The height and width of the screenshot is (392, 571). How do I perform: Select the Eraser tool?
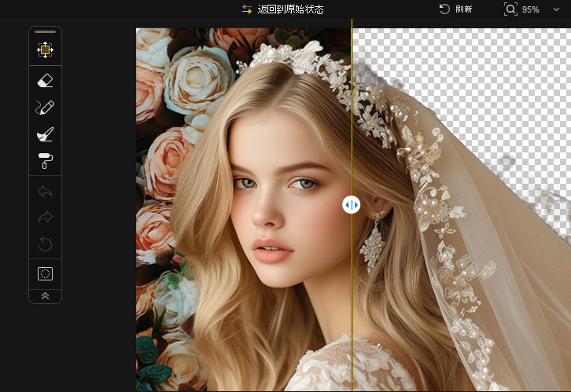(x=45, y=80)
